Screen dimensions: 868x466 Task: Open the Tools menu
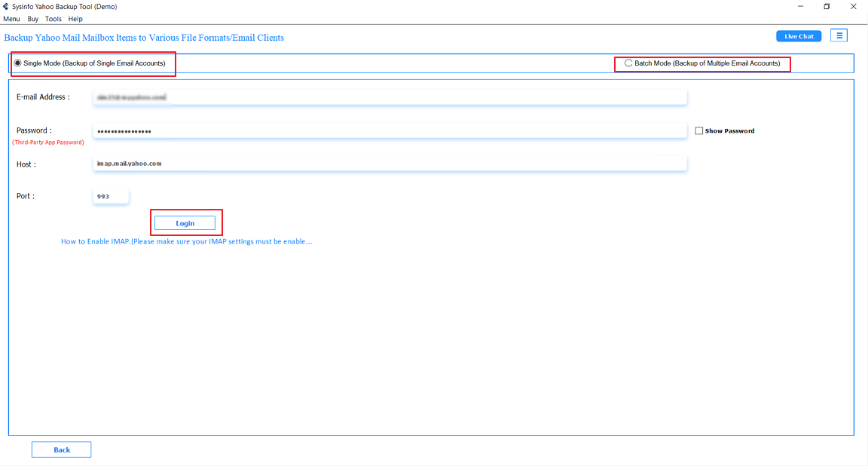(x=53, y=19)
